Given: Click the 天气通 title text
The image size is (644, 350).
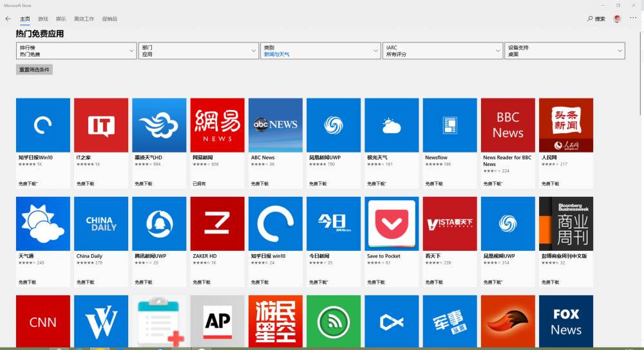Looking at the screenshot, I should pos(26,256).
